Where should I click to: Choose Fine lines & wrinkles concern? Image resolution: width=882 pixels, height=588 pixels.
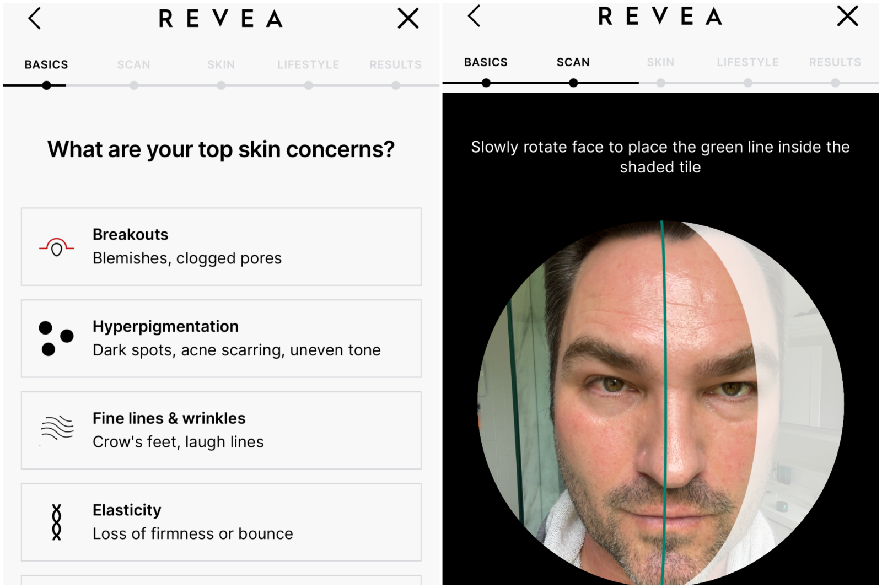point(221,430)
